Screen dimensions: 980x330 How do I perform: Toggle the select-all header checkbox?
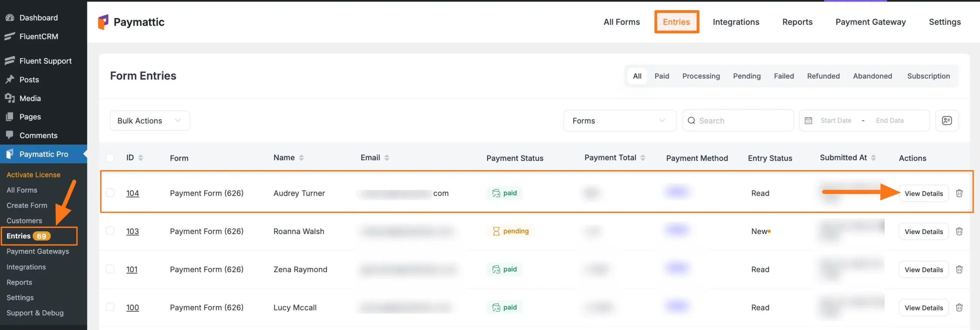click(x=110, y=158)
